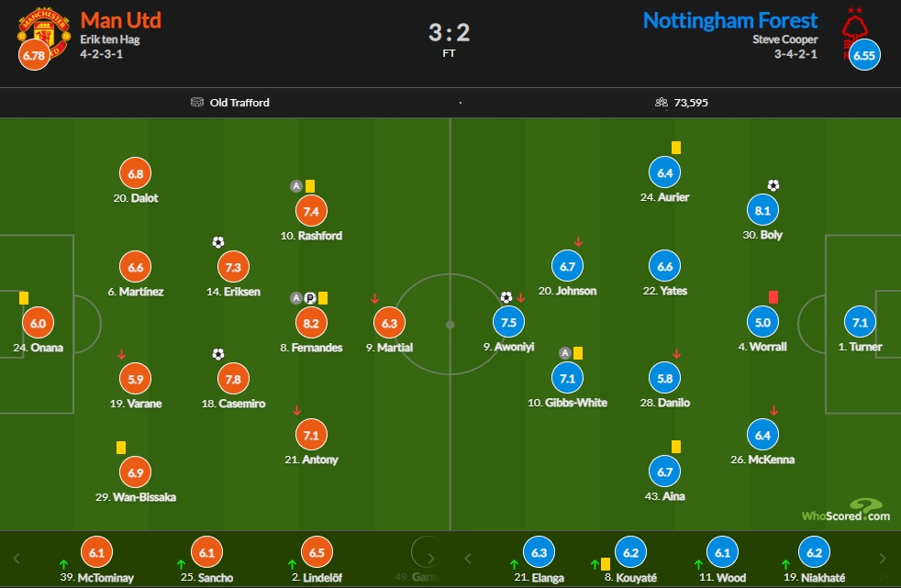Show next Man Utd substitutes
The height and width of the screenshot is (588, 901).
(x=431, y=558)
